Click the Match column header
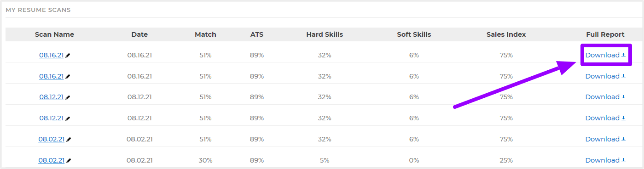 pos(205,34)
